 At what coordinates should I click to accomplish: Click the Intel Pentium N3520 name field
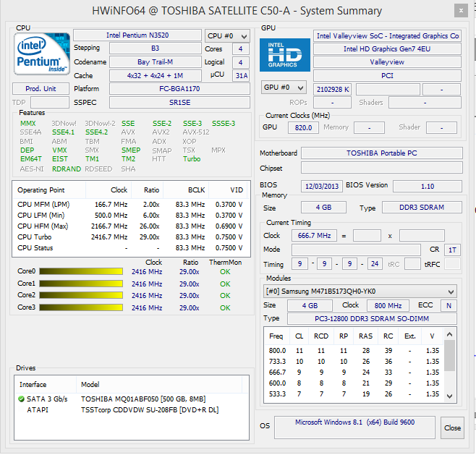[137, 35]
